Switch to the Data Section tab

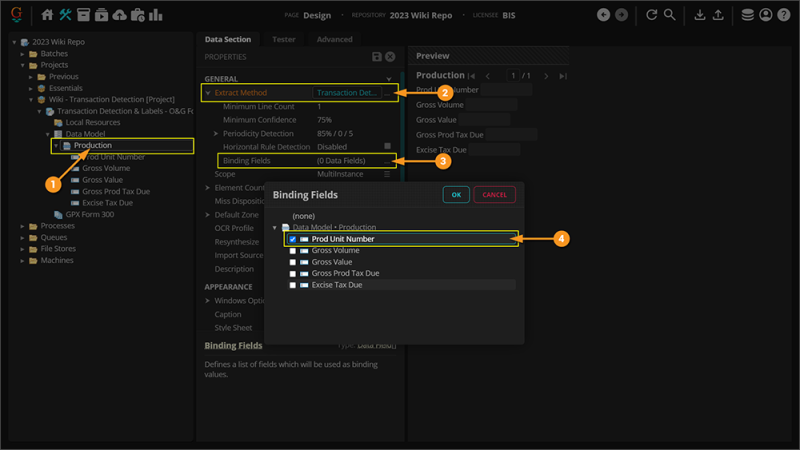[x=228, y=39]
